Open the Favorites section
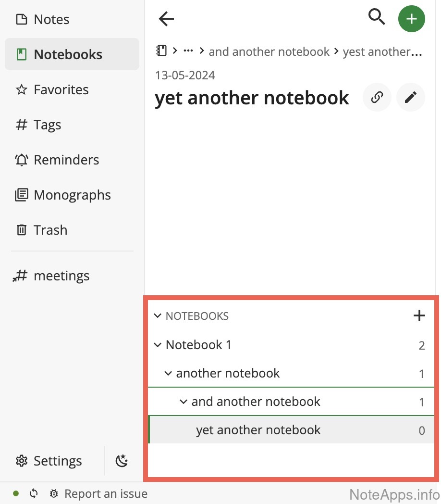The width and height of the screenshot is (441, 504). (61, 90)
